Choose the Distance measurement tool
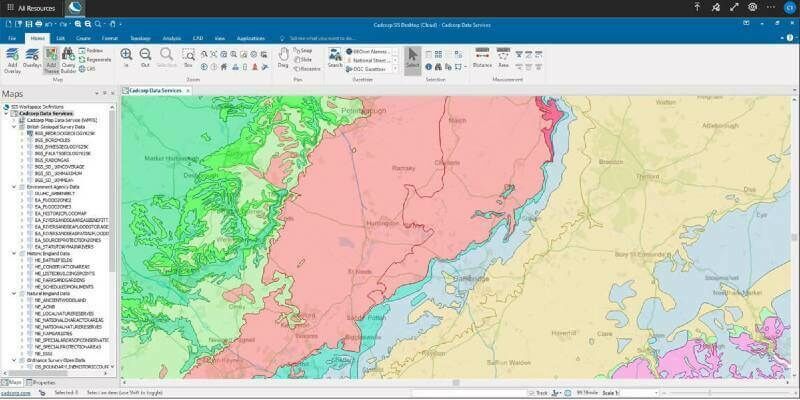 (x=482, y=57)
